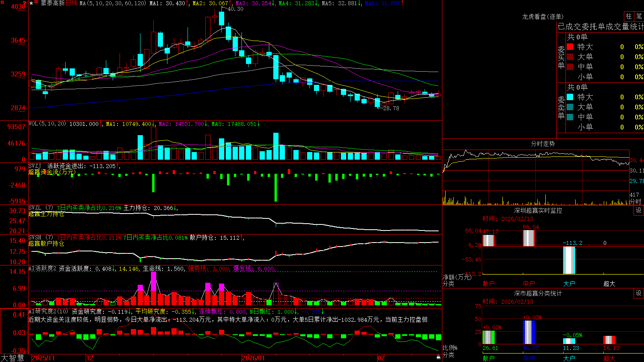Click the teal 中单 sell-order swatch

tap(570, 117)
